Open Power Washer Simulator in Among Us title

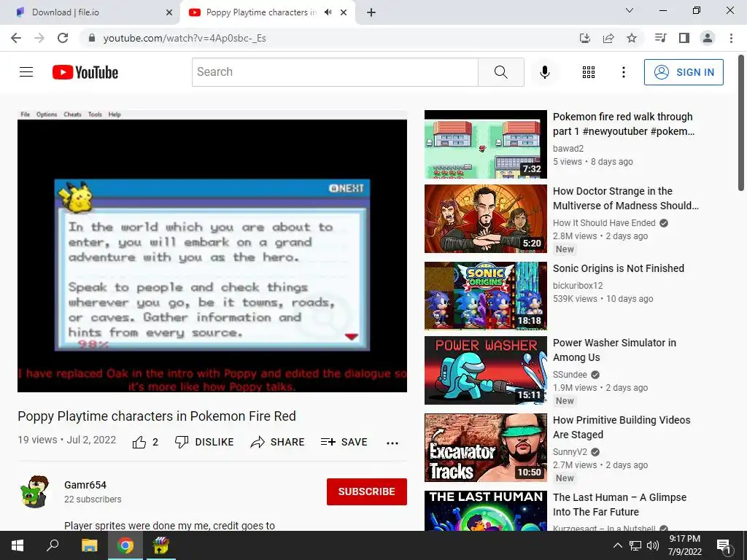[614, 350]
